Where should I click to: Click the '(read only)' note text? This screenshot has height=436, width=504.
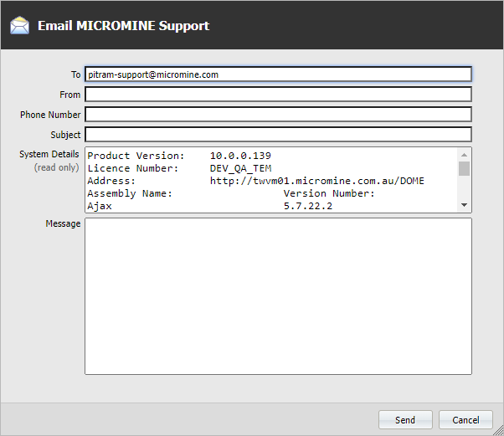click(57, 167)
